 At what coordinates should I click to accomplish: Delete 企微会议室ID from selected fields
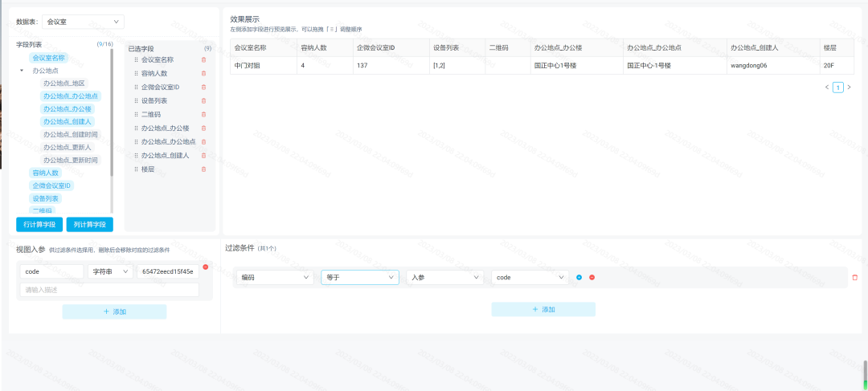pyautogui.click(x=203, y=88)
